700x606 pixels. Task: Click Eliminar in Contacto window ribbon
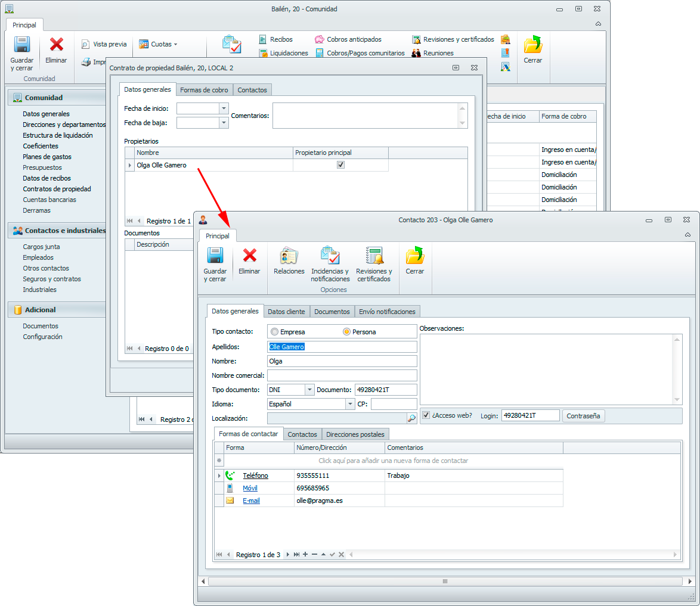[249, 261]
